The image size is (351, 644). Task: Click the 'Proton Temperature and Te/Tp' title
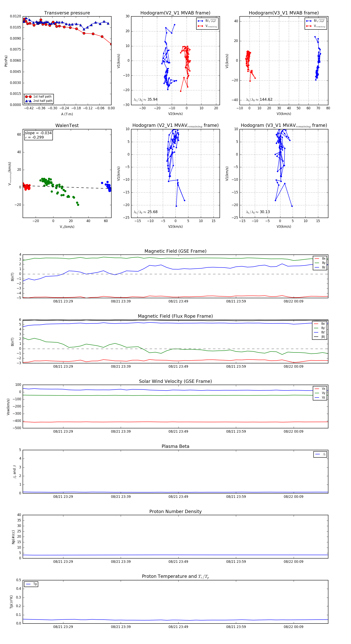(175, 576)
